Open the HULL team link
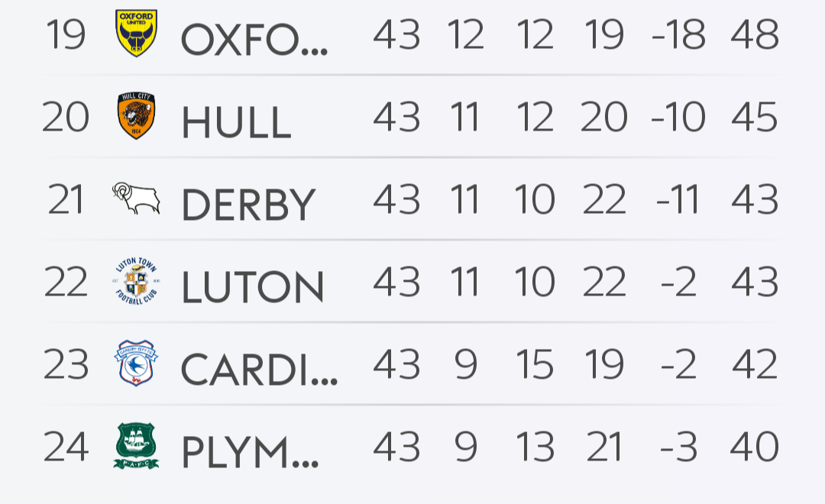 click(236, 122)
